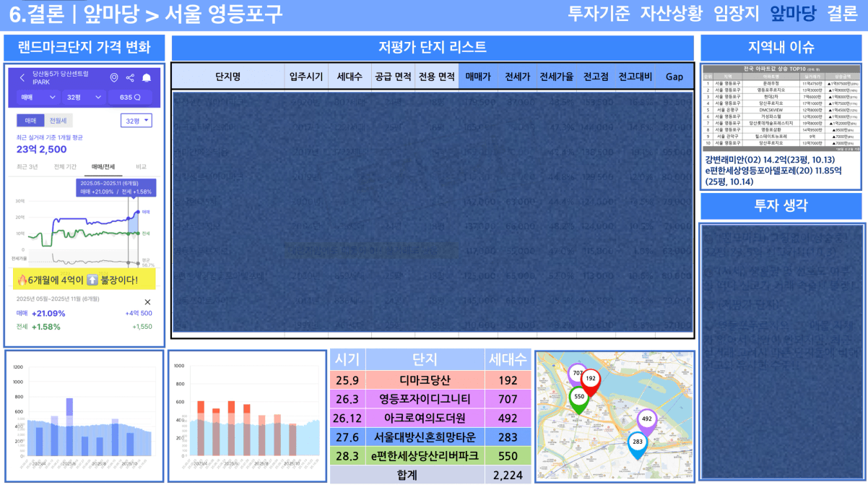
Task: Close the 6-month comparison panel with X
Action: pyautogui.click(x=148, y=301)
